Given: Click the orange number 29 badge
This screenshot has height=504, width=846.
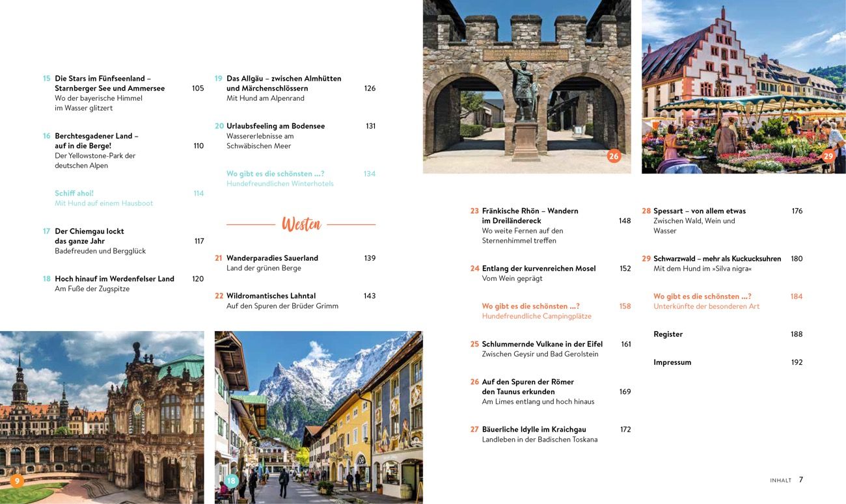Looking at the screenshot, I should (828, 156).
